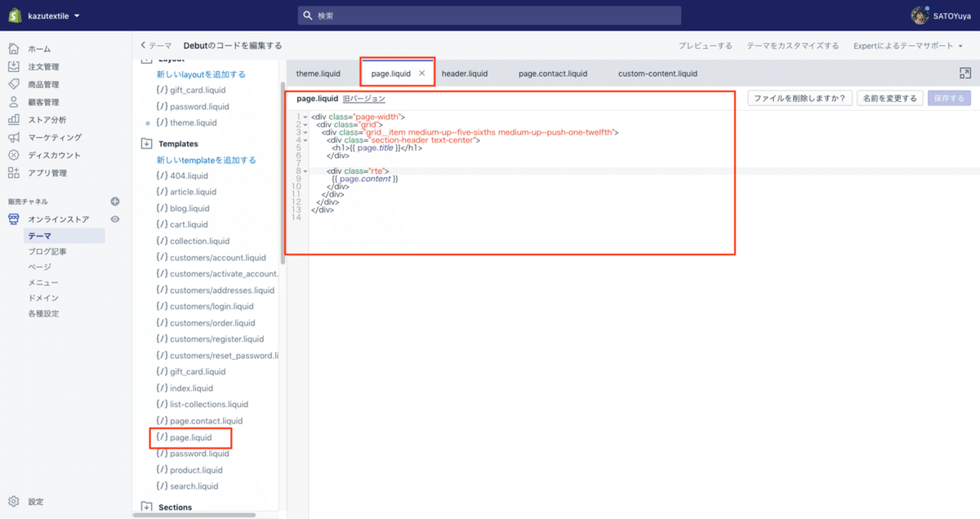Expand the Sections folder
Screen dimensions: 980x519
147,508
